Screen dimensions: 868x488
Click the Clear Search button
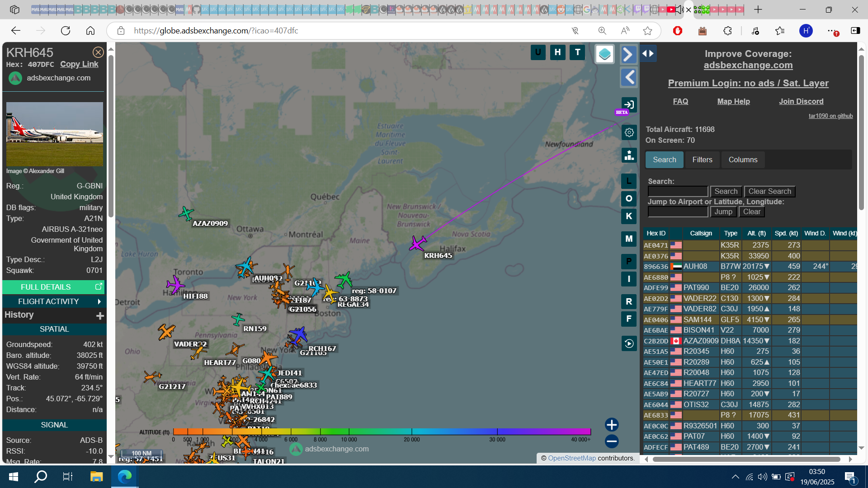tap(769, 191)
